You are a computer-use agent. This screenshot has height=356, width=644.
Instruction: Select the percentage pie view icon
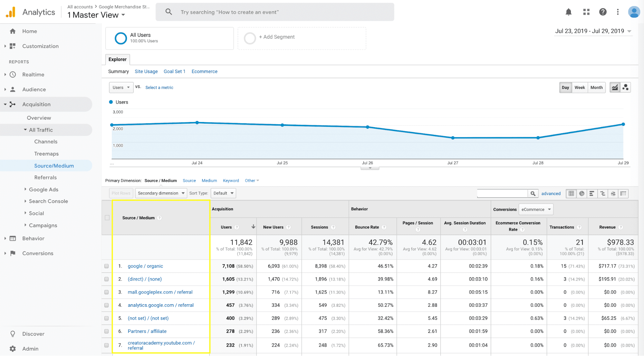582,193
